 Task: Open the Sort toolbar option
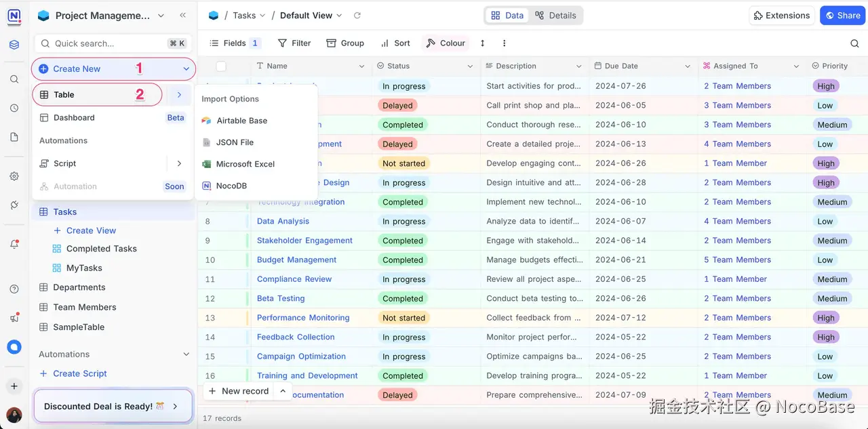coord(395,43)
